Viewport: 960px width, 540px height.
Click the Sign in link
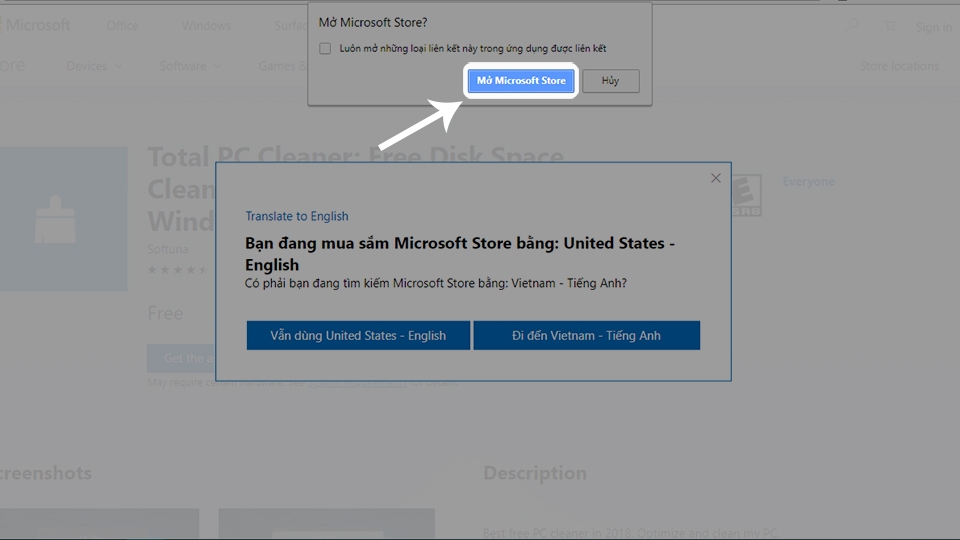[x=934, y=27]
